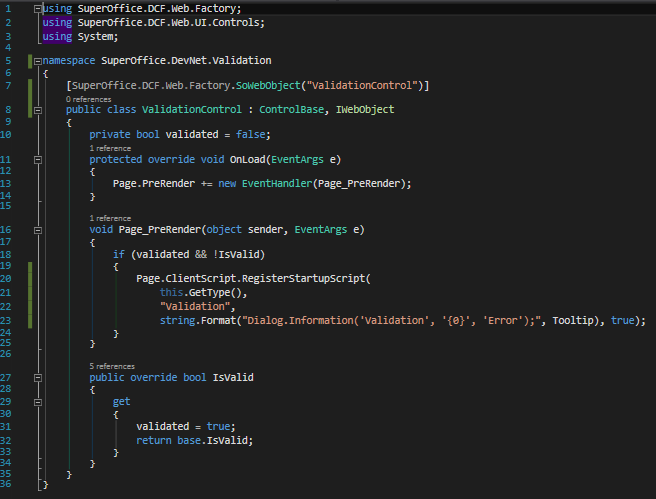Click 'false' keyword on line 10

pos(251,135)
